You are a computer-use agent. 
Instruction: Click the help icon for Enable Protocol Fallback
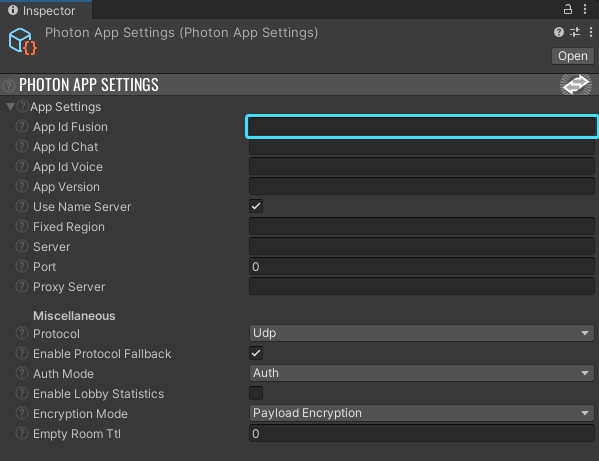(x=22, y=353)
